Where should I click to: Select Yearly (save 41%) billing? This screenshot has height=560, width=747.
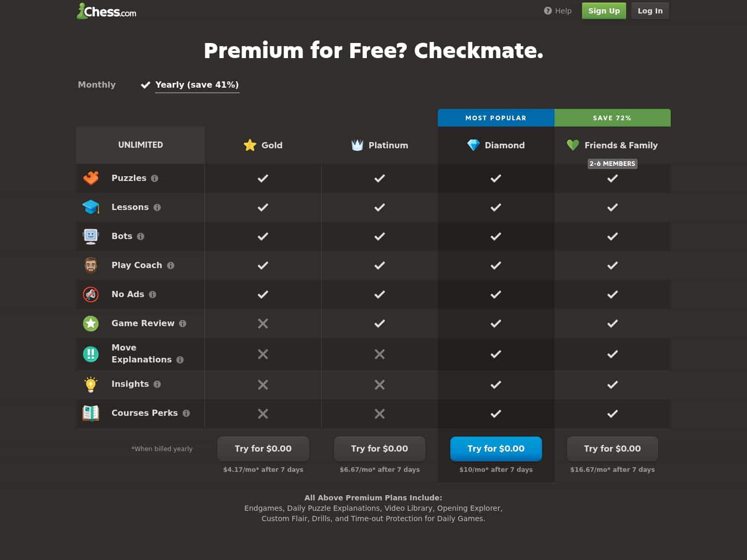[197, 85]
